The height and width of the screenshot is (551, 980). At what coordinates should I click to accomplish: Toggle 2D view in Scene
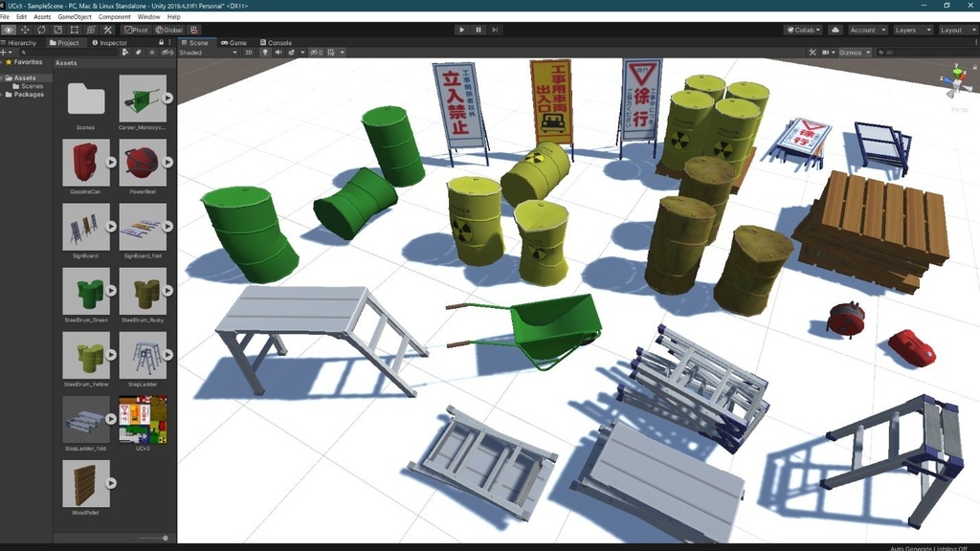(x=248, y=53)
